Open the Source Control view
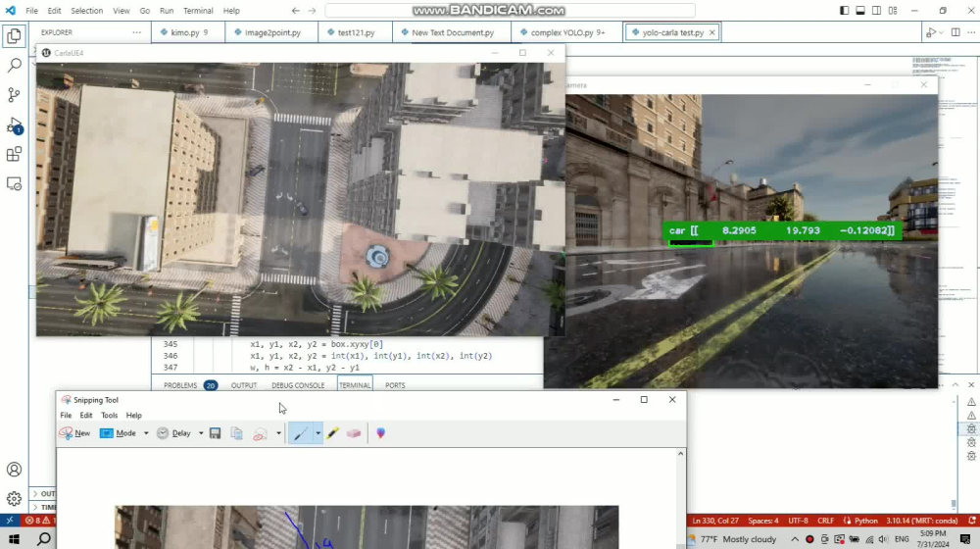Image resolution: width=980 pixels, height=549 pixels. [14, 94]
